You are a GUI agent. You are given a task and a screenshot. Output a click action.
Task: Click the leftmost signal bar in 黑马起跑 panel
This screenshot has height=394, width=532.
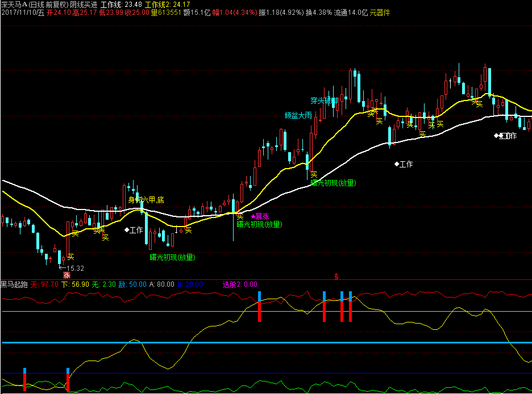[x=25, y=379]
